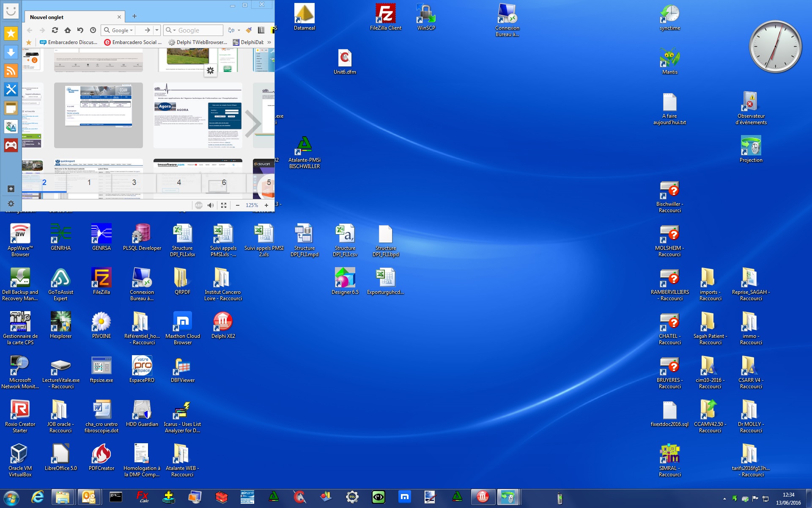This screenshot has width=812, height=508.
Task: Open Embarcadero Discus... bookmark
Action: coord(69,42)
